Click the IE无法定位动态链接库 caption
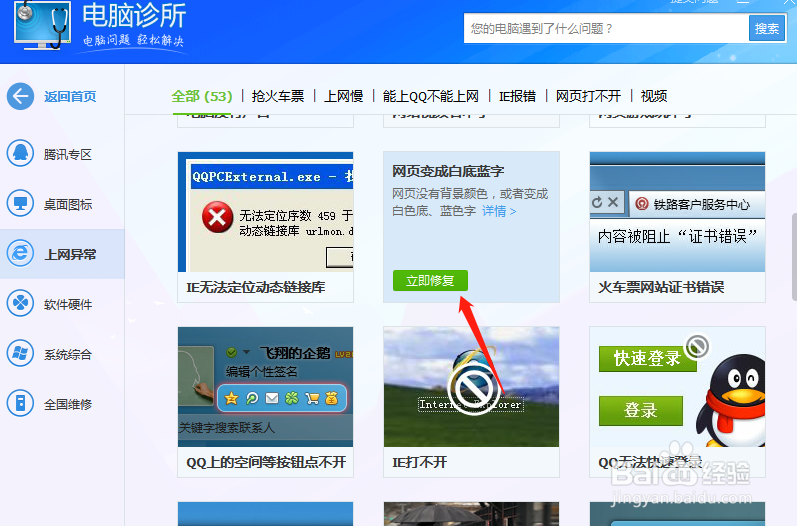This screenshot has height=526, width=797. point(256,287)
